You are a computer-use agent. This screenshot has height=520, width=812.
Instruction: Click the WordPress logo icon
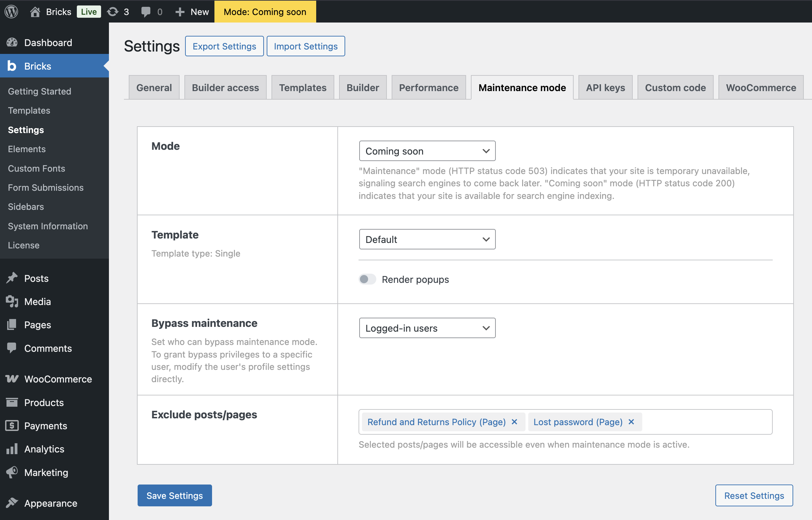11,12
